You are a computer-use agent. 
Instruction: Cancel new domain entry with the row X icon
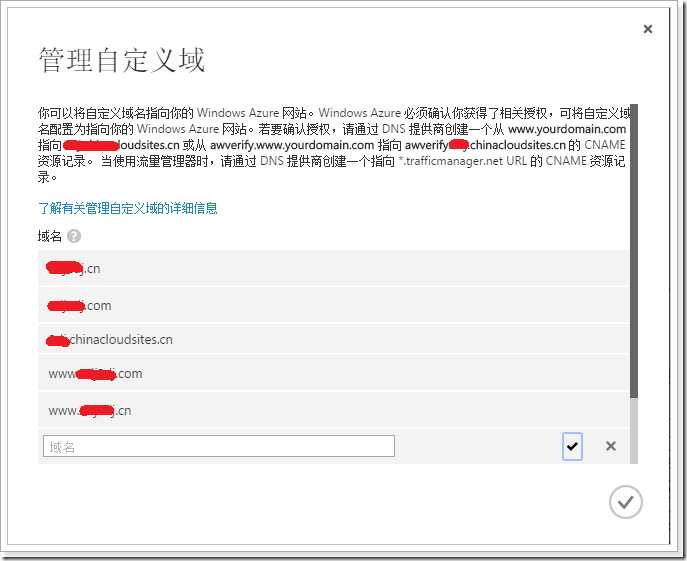click(x=610, y=446)
